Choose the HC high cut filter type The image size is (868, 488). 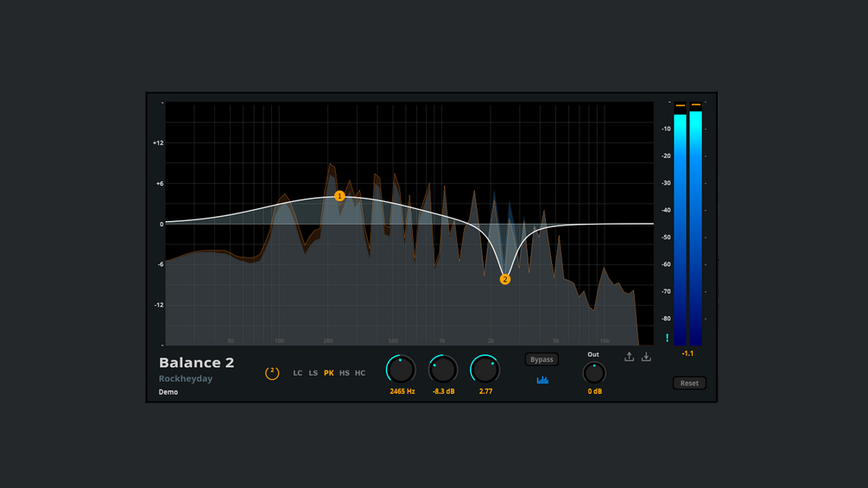[360, 373]
